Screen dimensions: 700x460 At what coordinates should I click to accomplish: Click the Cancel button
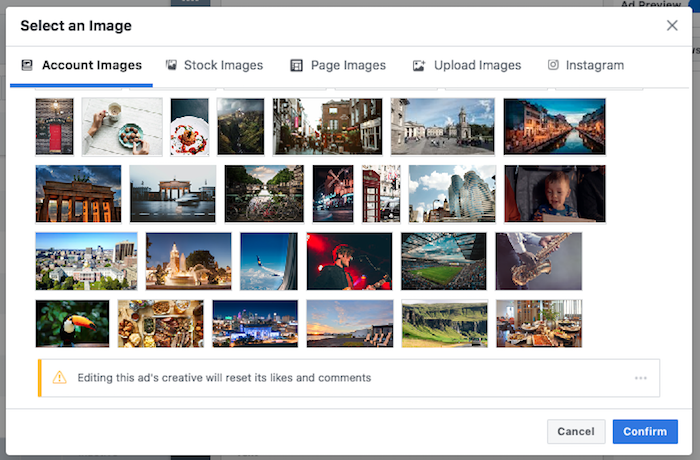[x=576, y=431]
